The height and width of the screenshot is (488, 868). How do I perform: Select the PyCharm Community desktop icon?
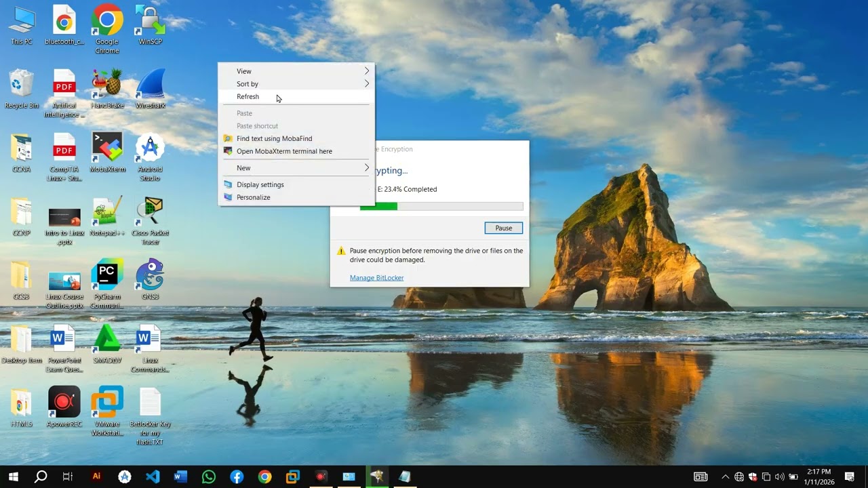[107, 283]
